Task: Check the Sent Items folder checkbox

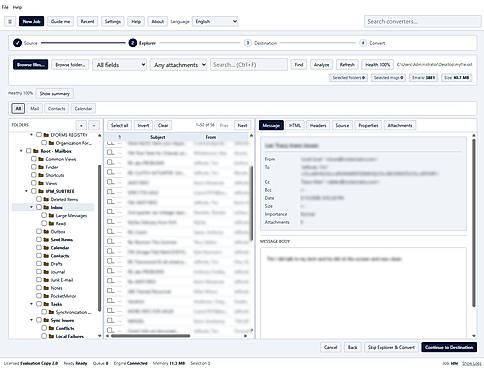Action: [x=39, y=240]
